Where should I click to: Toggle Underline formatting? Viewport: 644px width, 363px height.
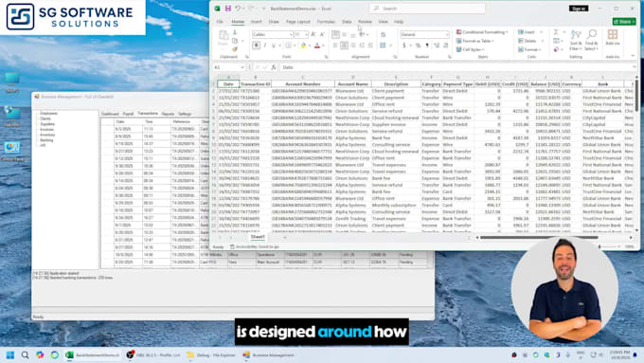273,45
